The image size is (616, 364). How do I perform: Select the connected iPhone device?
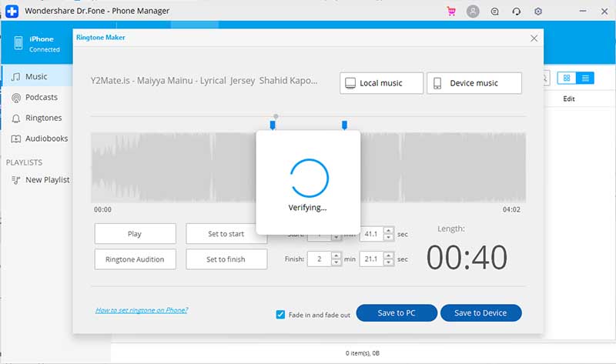pyautogui.click(x=37, y=44)
